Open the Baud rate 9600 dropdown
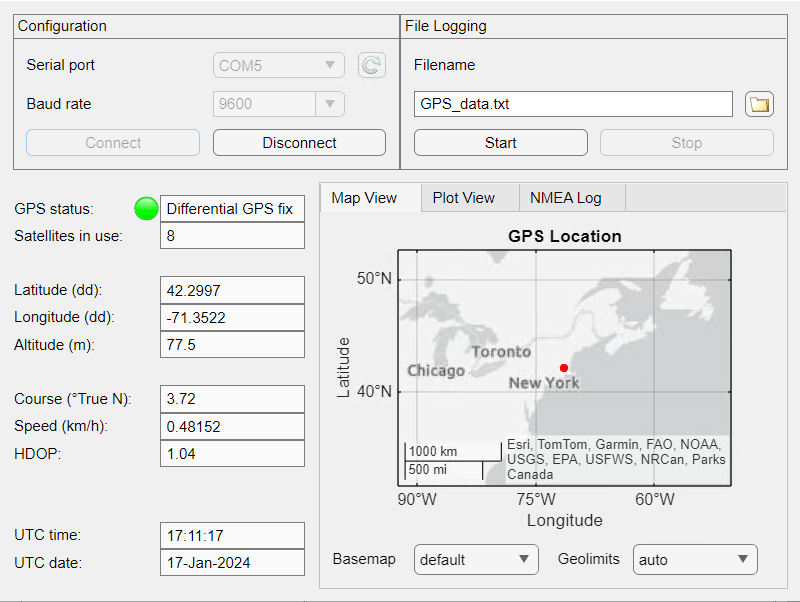The image size is (800, 602). (x=279, y=104)
